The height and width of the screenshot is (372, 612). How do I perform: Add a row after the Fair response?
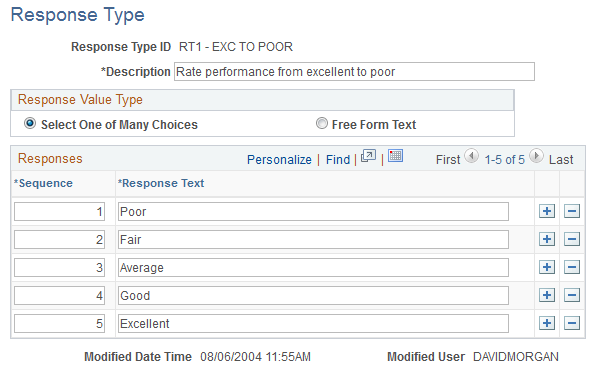coord(546,239)
